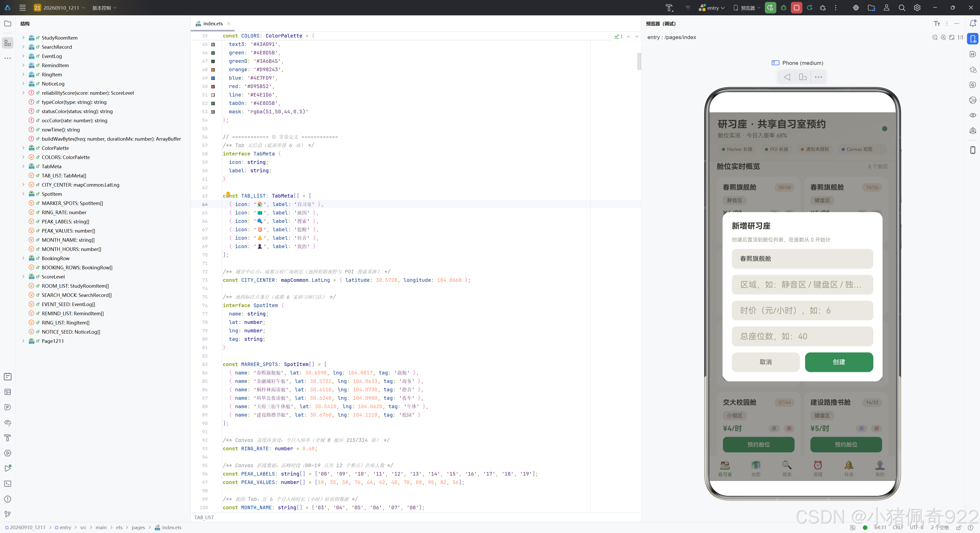
Task: Select the 我的 bottom tab in preview
Action: tap(880, 469)
